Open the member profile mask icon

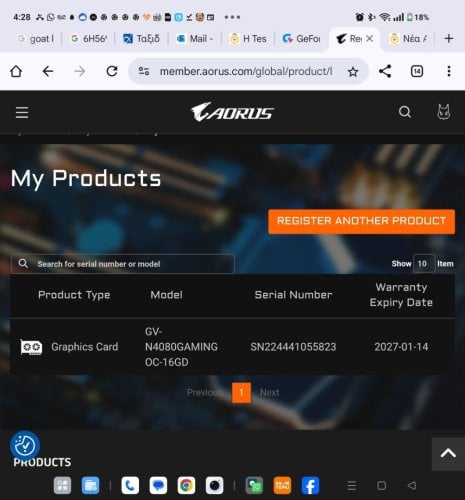[443, 112]
